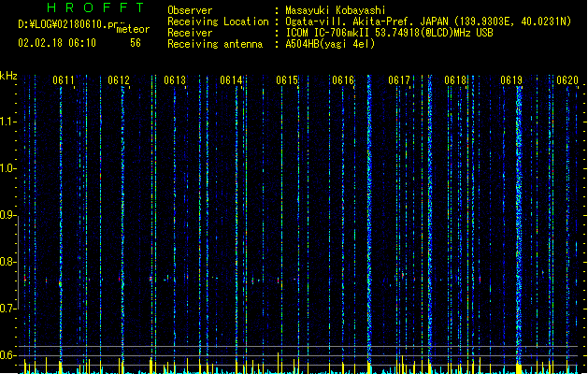Click the 0613 time marker
This screenshot has width=588, height=374.
pos(175,80)
